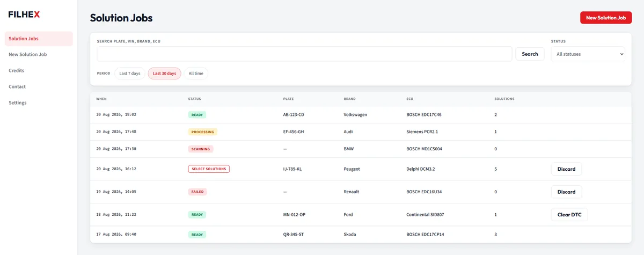Viewport: 644px width, 255px height.
Task: Click the FILHEX logo
Action: point(24,14)
